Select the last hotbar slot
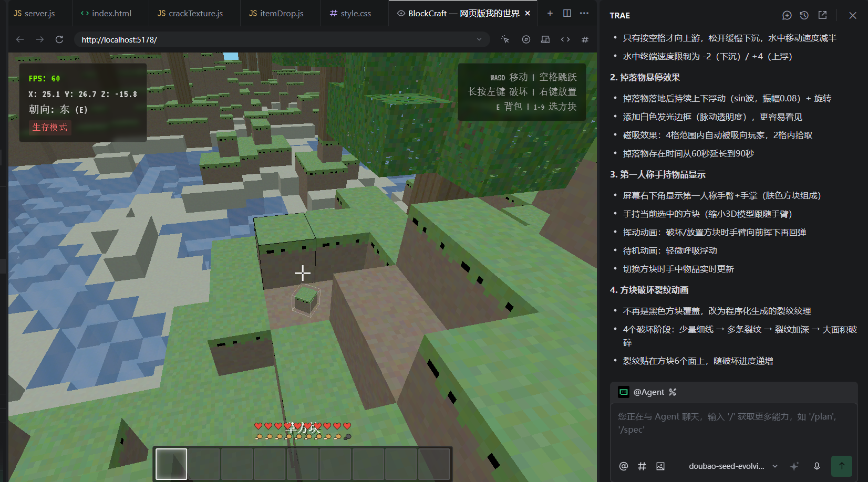Image resolution: width=868 pixels, height=482 pixels. [x=434, y=464]
